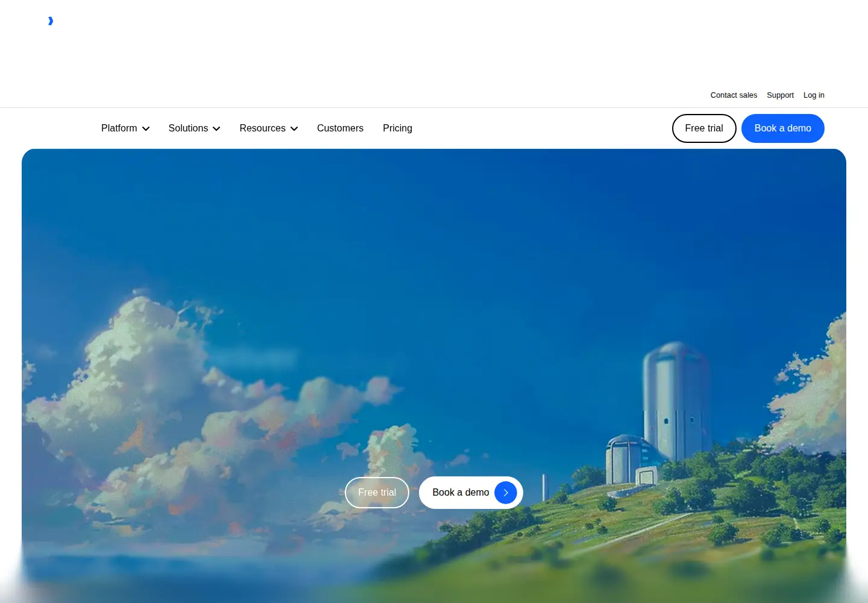This screenshot has width=868, height=603.
Task: Start Free trial from the hero image
Action: [x=377, y=493]
